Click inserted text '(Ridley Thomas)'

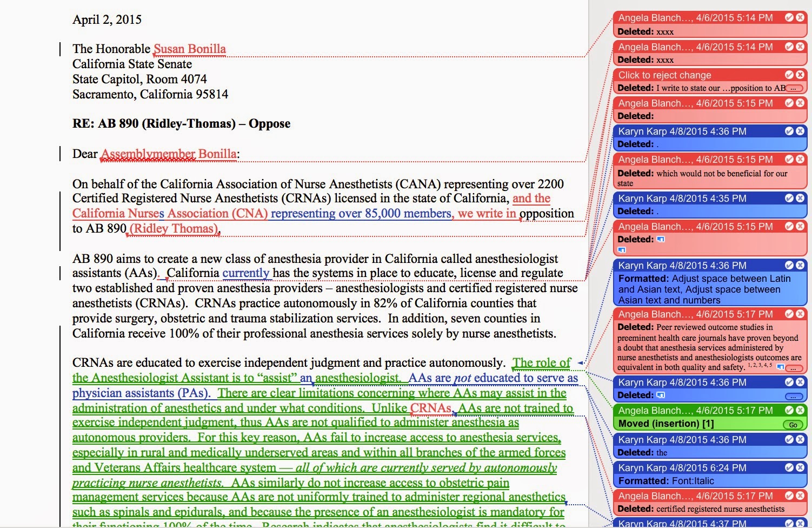tap(174, 228)
